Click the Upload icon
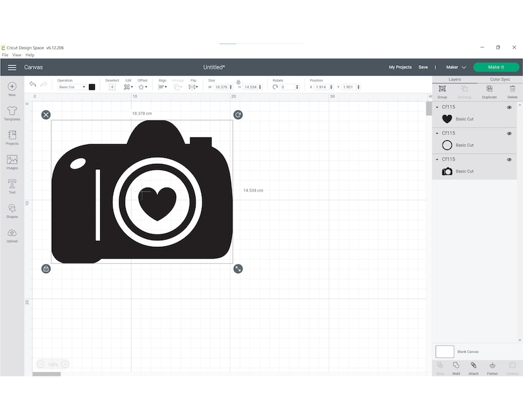Screen dimensions: 523x420 [x=12, y=234]
